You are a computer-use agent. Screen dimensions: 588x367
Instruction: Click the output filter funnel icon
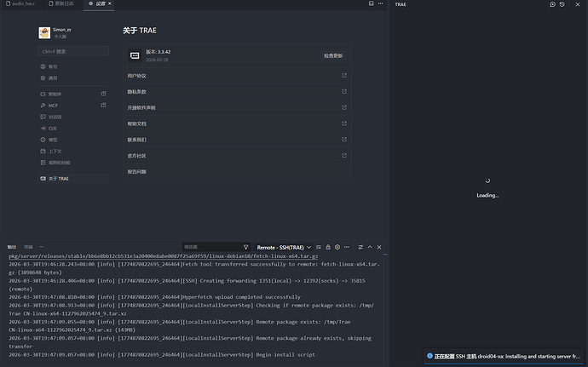click(246, 247)
